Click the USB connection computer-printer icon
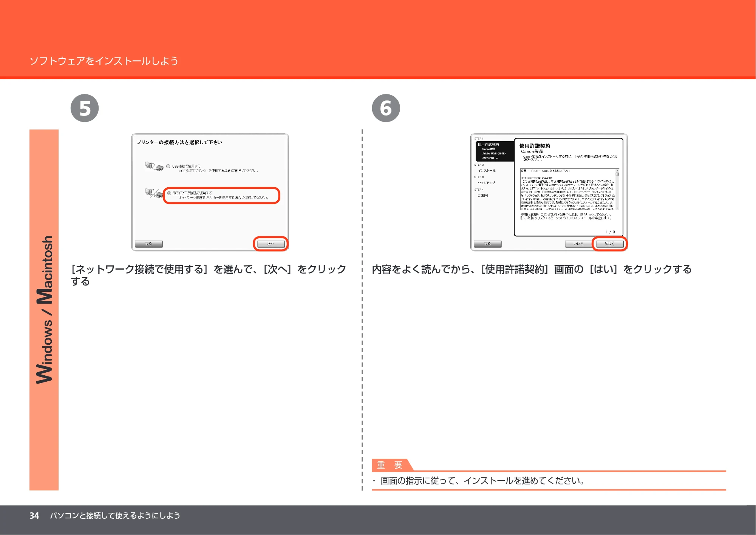This screenshot has height=535, width=756. coord(154,166)
